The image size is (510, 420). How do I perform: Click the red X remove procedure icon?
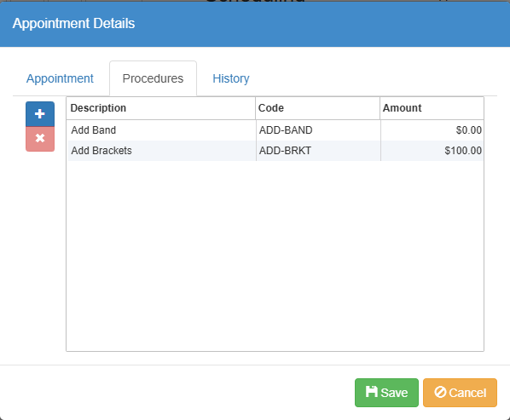pos(40,139)
